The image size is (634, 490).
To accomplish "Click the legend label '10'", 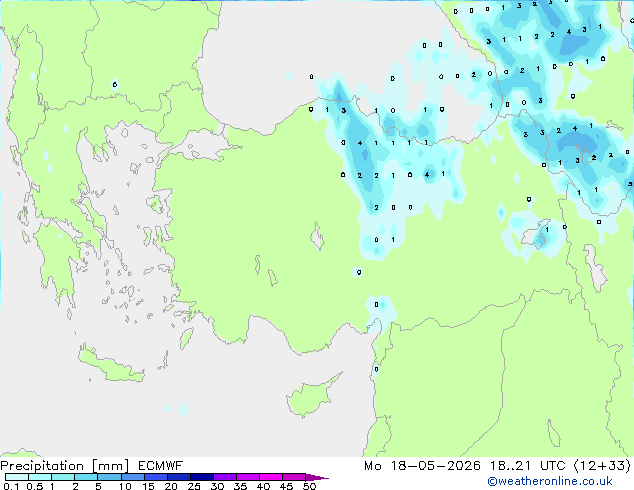I will (x=125, y=486).
